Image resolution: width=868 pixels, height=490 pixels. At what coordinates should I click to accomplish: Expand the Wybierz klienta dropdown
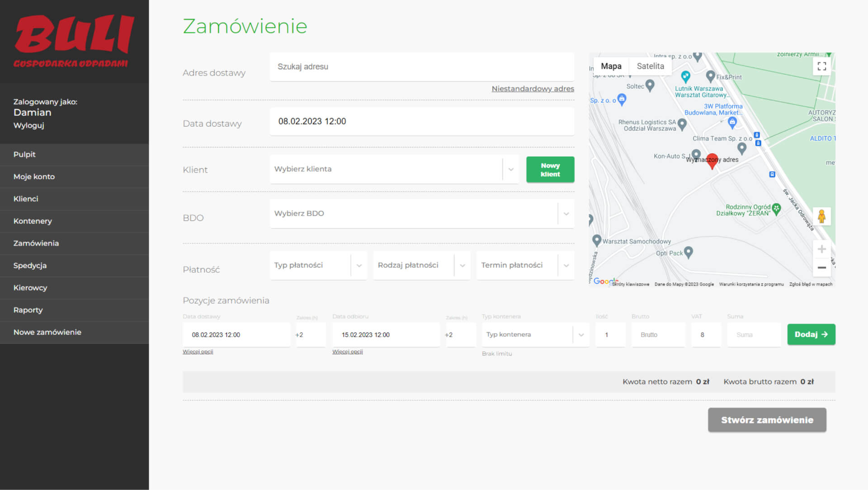pos(511,169)
